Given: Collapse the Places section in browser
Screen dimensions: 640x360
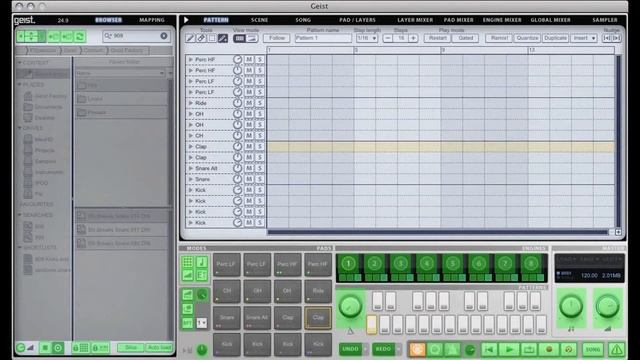Looking at the screenshot, I should pyautogui.click(x=20, y=84).
